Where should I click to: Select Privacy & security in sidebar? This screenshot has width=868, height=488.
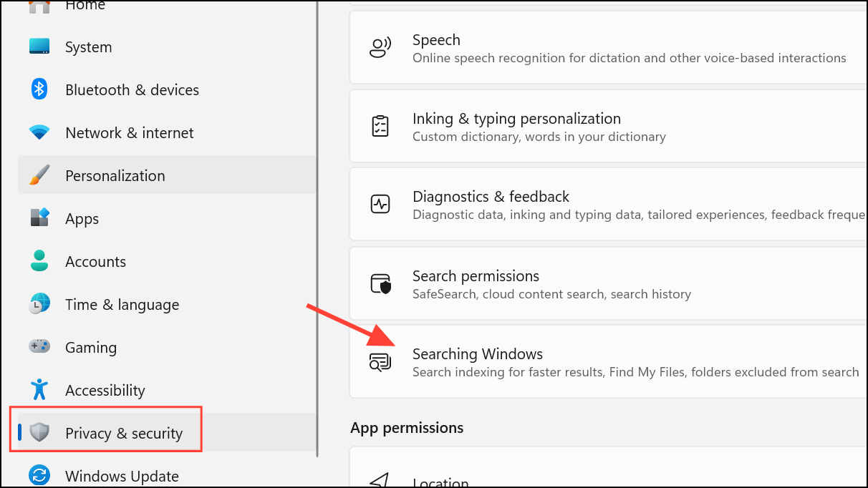123,433
